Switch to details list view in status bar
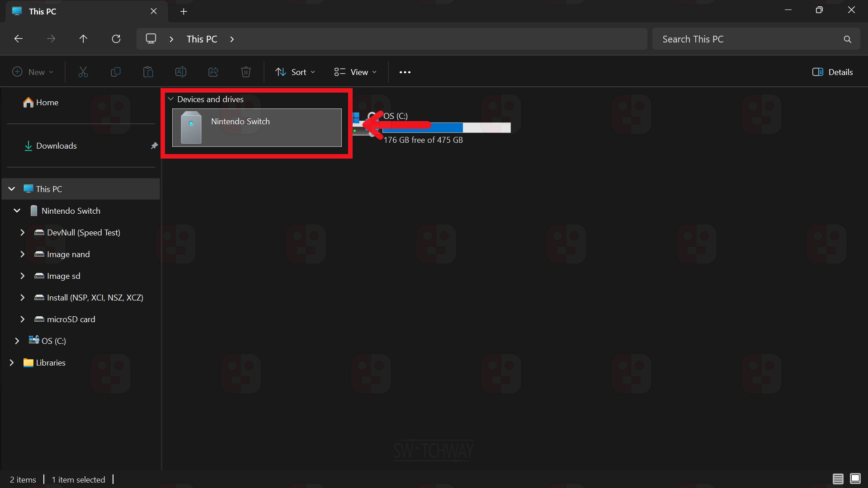Viewport: 868px width, 488px height. 838,479
